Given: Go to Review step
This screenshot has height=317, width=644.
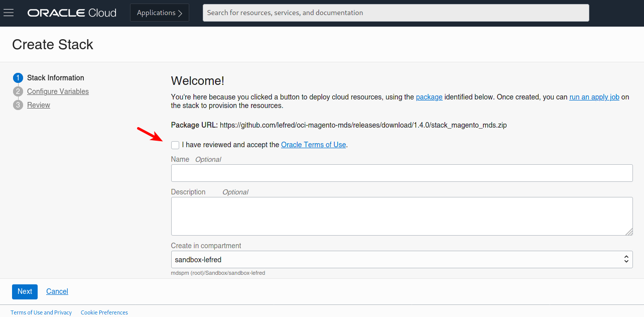Looking at the screenshot, I should tap(39, 105).
